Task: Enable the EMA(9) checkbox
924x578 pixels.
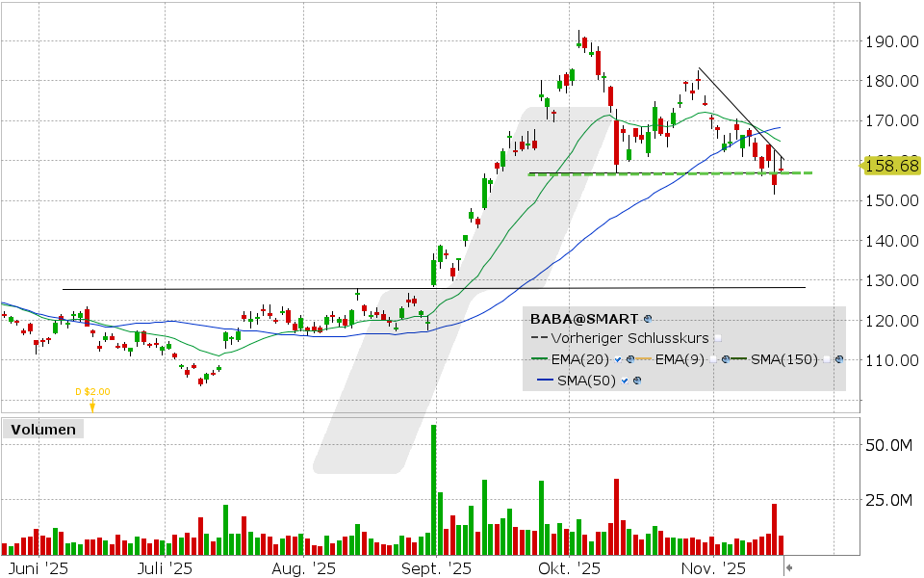Action: tap(714, 358)
